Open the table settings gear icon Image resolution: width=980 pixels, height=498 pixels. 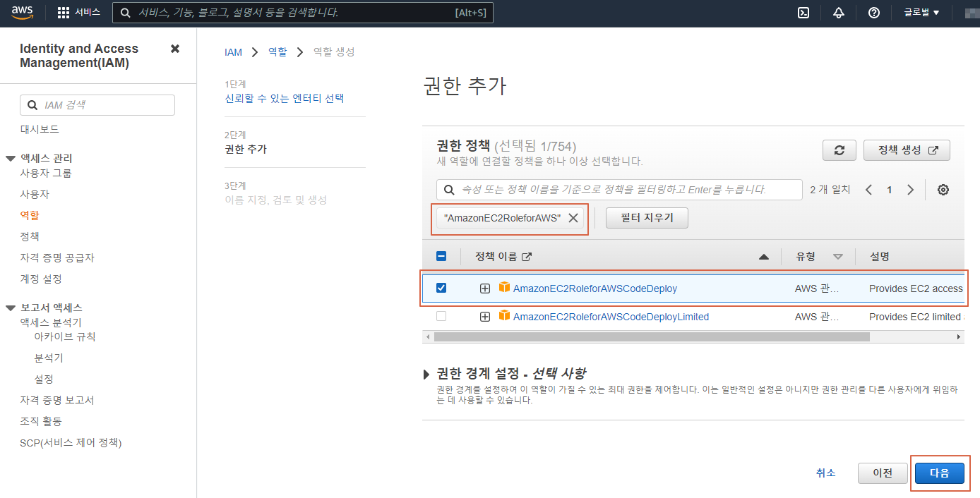tap(943, 190)
